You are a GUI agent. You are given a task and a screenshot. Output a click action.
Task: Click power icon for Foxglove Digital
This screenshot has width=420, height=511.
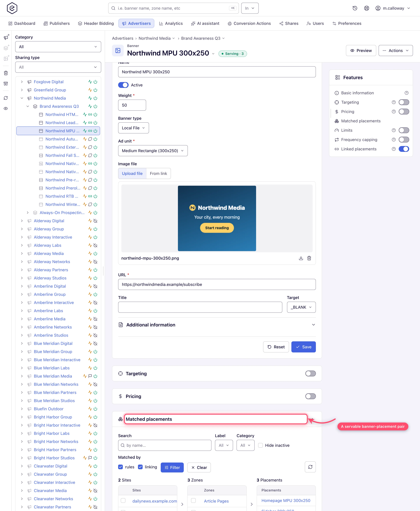96,82
